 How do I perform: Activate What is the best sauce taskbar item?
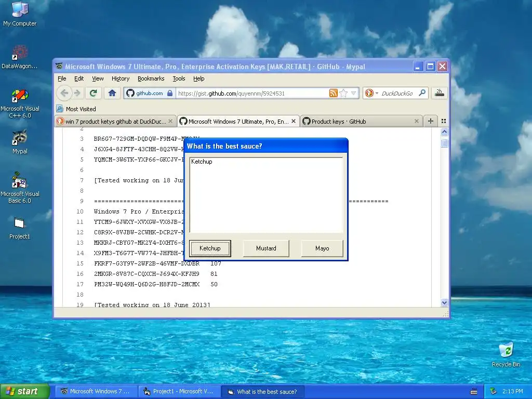(262, 392)
